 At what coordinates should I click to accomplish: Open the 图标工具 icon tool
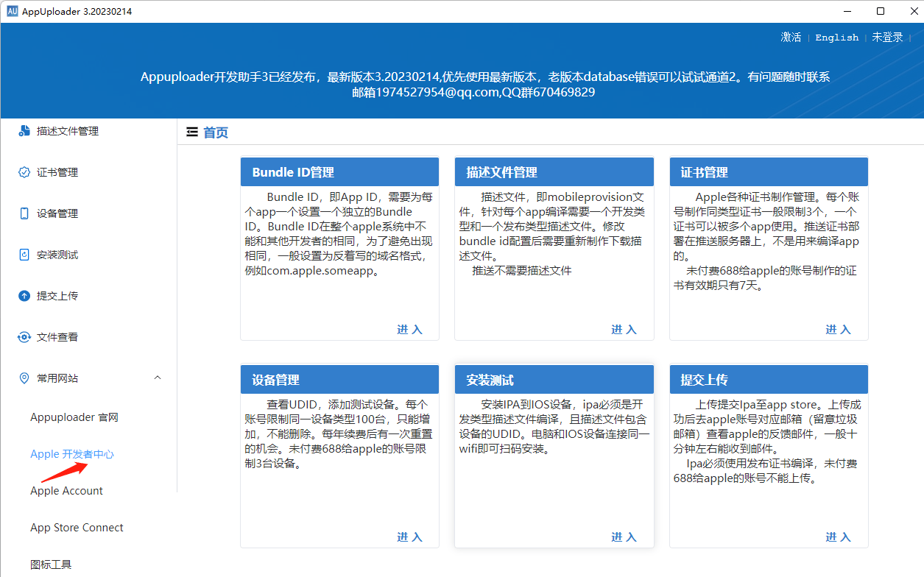tap(50, 564)
